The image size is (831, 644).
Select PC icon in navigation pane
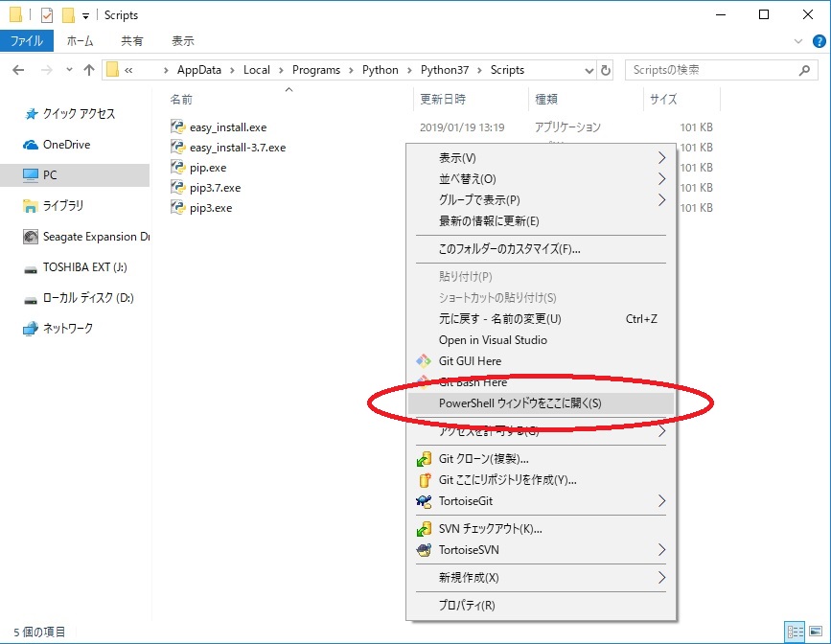click(31, 175)
